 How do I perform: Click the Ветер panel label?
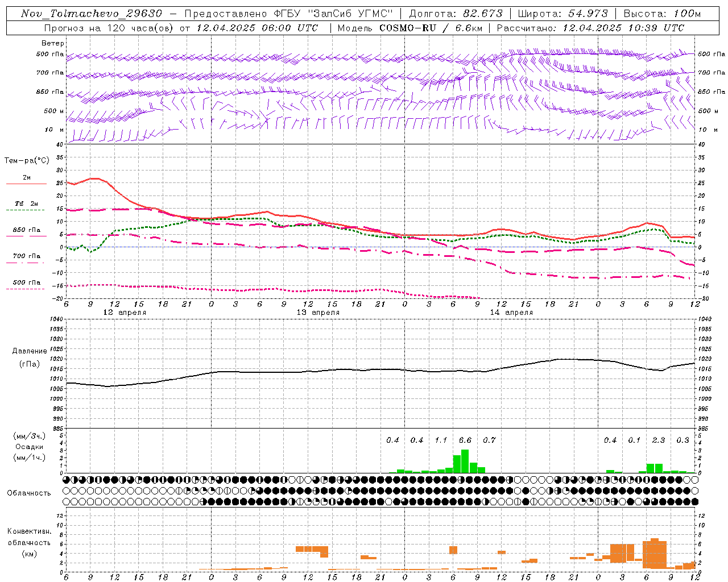pyautogui.click(x=53, y=43)
